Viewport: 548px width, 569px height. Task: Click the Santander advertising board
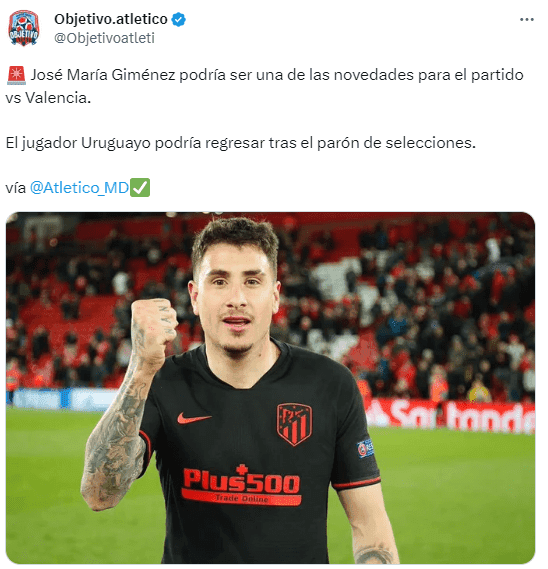point(450,416)
